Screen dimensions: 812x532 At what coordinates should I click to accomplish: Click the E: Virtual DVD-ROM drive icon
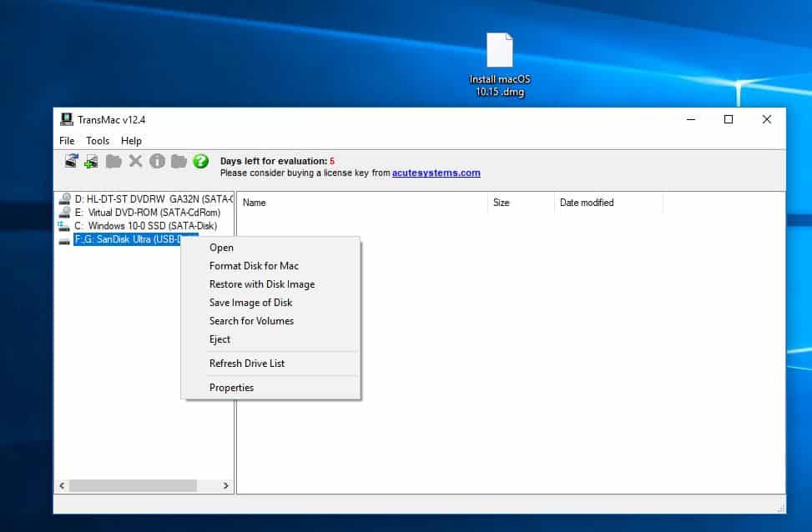[x=65, y=212]
